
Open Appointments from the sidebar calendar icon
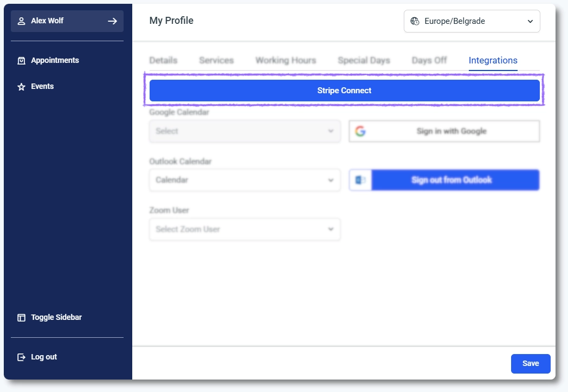click(x=21, y=61)
